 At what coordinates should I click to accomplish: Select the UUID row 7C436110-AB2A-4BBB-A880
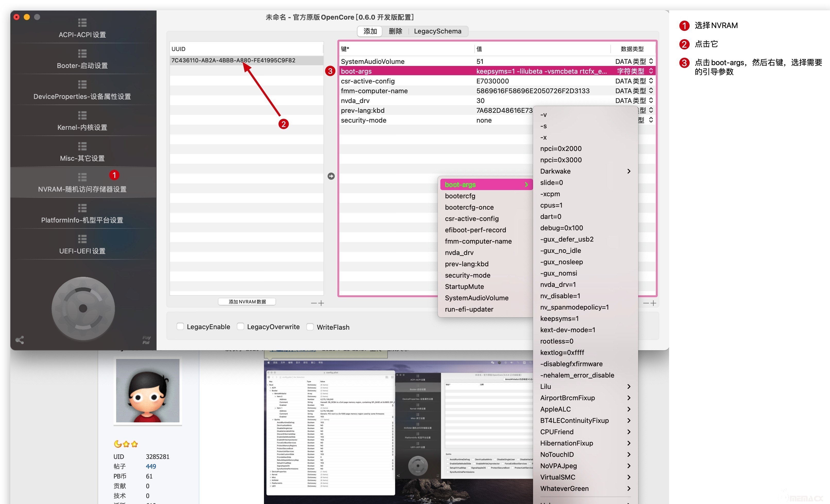coord(233,60)
